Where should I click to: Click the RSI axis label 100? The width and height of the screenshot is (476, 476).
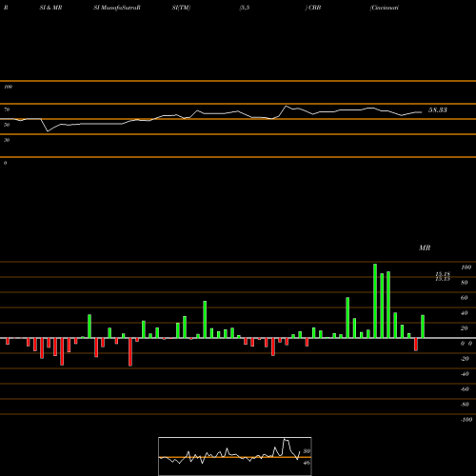coord(8,87)
